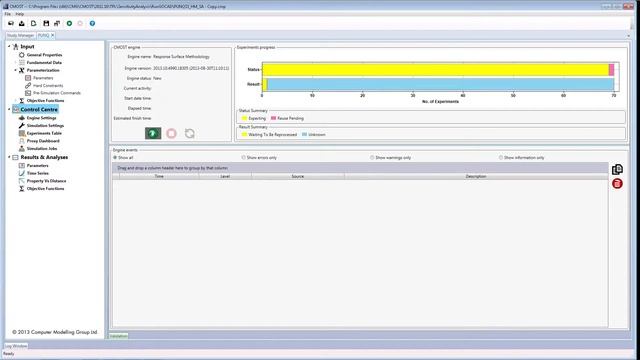This screenshot has height=360, width=640.
Task: Open the File menu
Action: (x=8, y=14)
